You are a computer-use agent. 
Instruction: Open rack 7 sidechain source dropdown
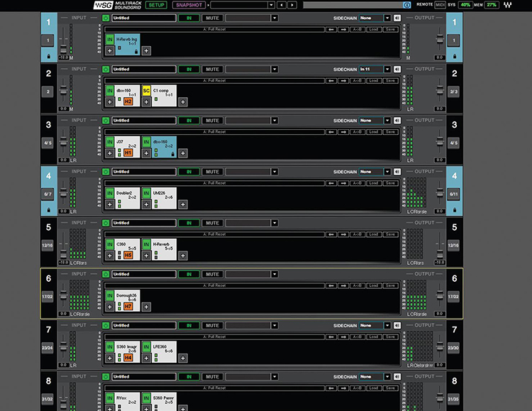pyautogui.click(x=387, y=325)
